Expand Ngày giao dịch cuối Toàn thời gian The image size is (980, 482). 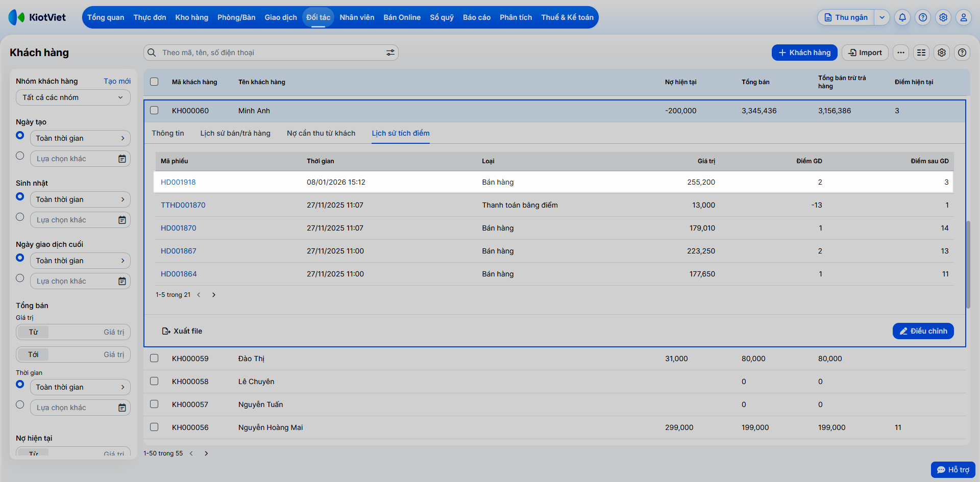pos(80,261)
